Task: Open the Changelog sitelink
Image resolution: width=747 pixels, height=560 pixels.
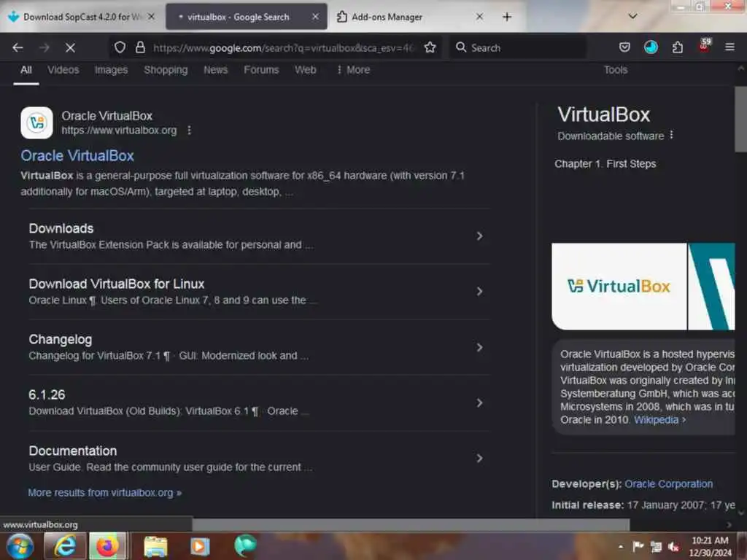Action: (61, 340)
